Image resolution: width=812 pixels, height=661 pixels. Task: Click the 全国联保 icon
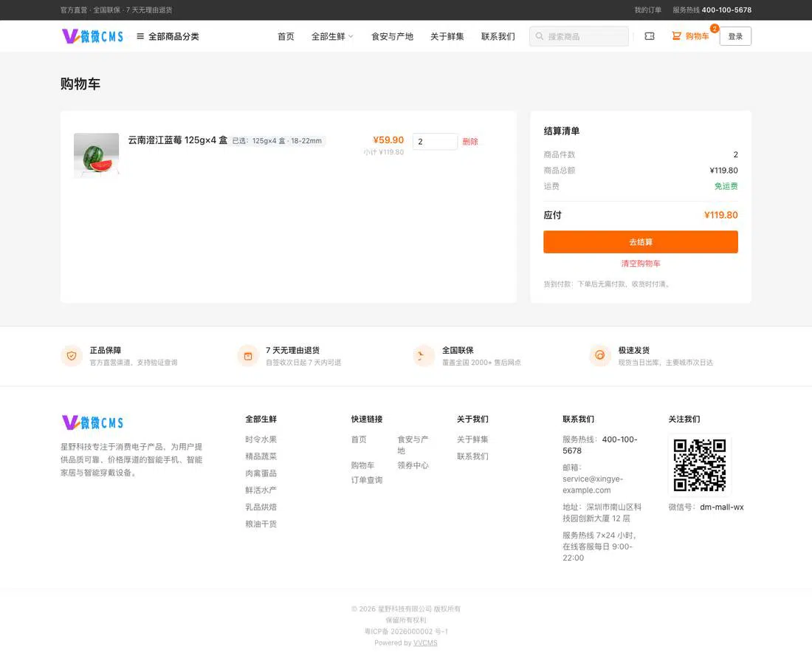[424, 356]
